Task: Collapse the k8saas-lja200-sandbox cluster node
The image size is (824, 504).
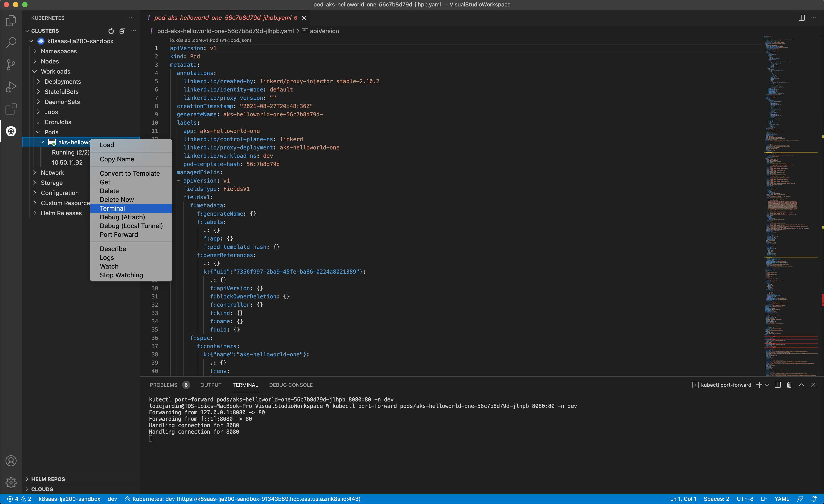Action: tap(31, 41)
